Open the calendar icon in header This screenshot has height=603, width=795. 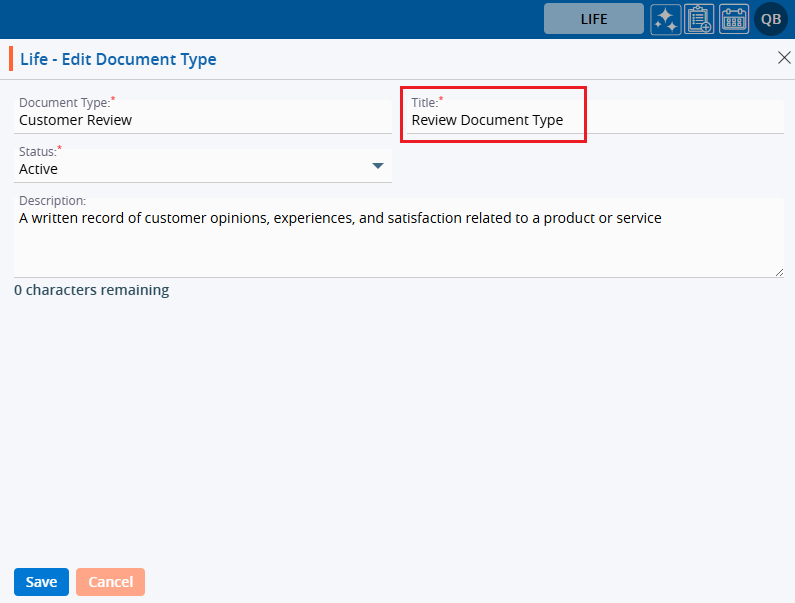pyautogui.click(x=734, y=19)
